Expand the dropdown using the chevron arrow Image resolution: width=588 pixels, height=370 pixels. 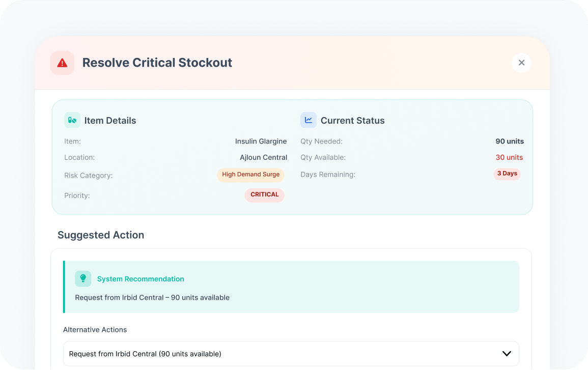[x=507, y=354]
